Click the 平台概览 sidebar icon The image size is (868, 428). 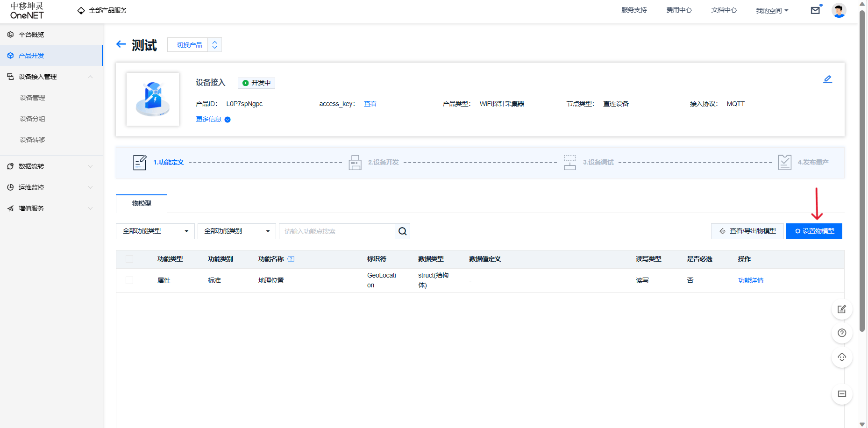tap(10, 34)
